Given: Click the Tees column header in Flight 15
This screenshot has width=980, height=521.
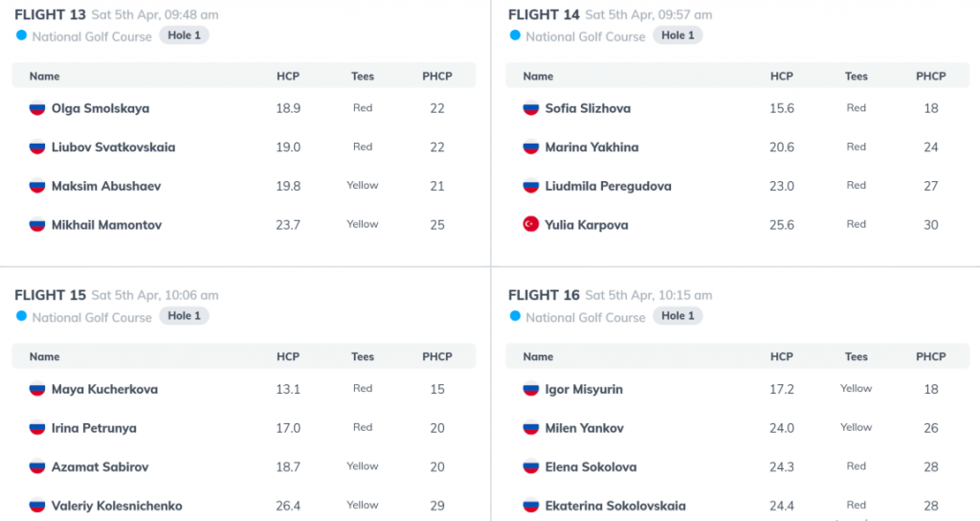Looking at the screenshot, I should (363, 356).
